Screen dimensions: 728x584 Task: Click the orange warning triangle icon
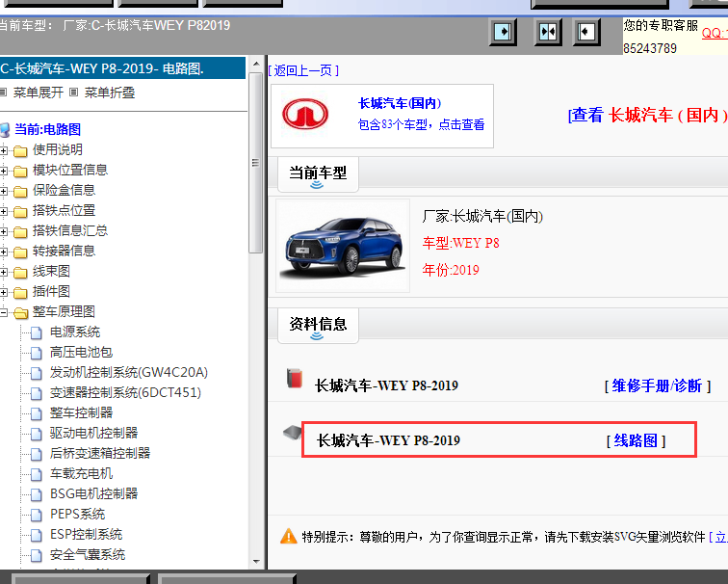point(288,536)
